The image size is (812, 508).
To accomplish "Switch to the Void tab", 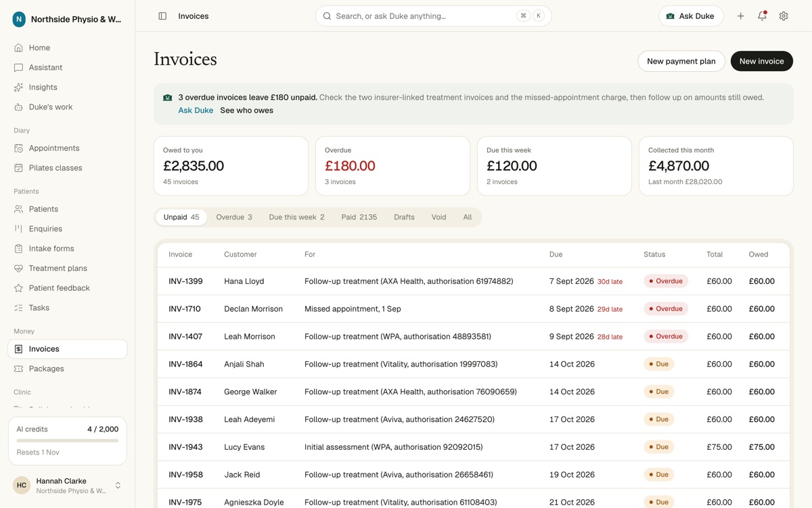I will click(439, 217).
